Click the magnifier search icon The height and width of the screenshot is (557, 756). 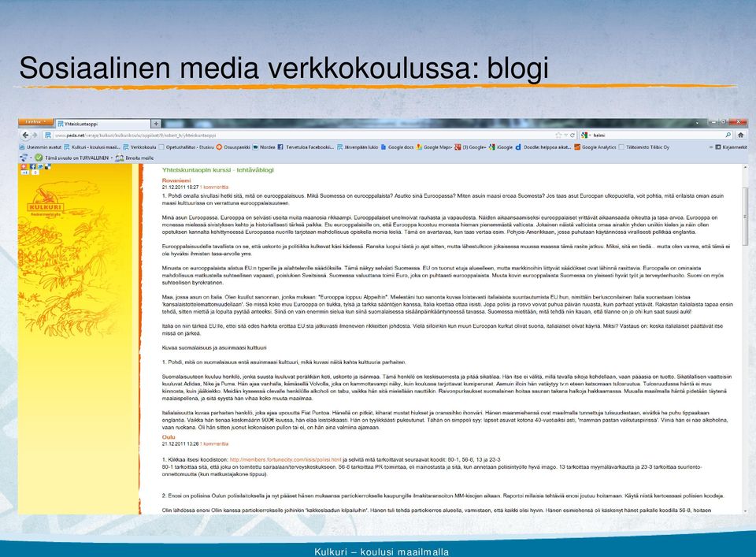[728, 135]
